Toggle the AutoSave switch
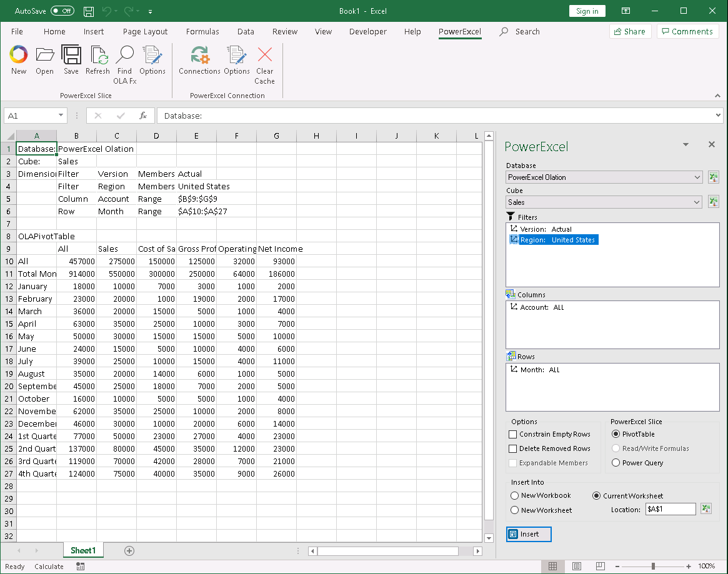 point(62,11)
